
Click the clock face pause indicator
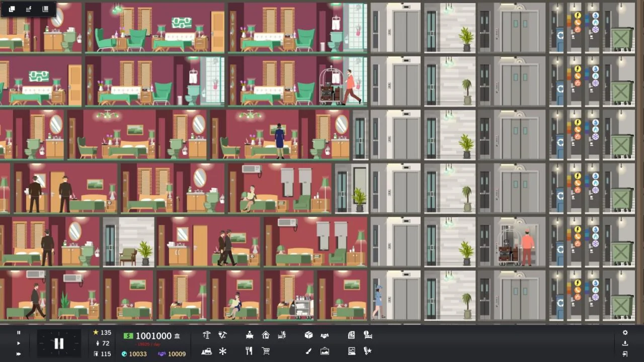tap(59, 343)
